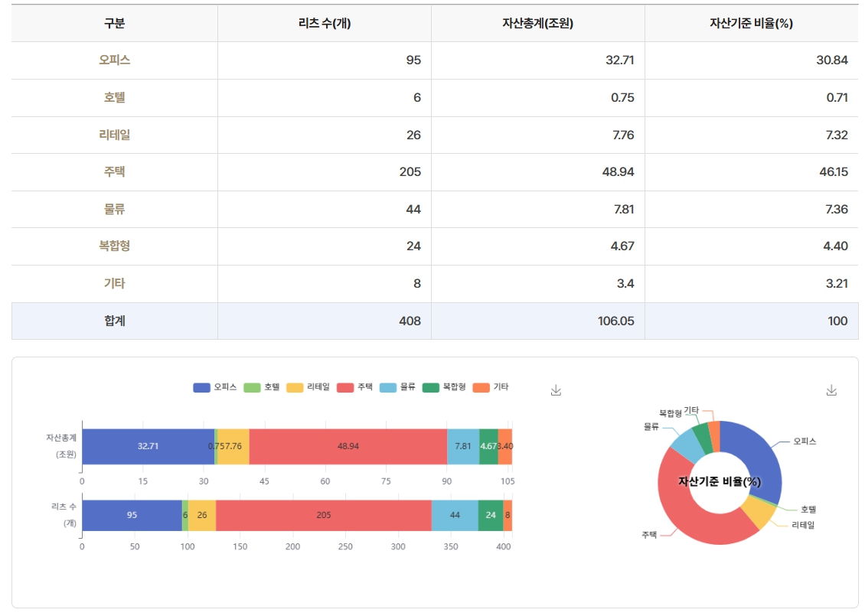Viewport: 865px width, 616px height.
Task: Click the 리테일 color swatch in the legend
Action: [x=295, y=388]
